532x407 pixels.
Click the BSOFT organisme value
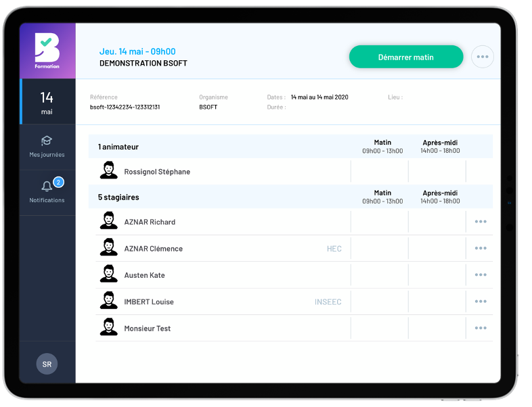[208, 107]
